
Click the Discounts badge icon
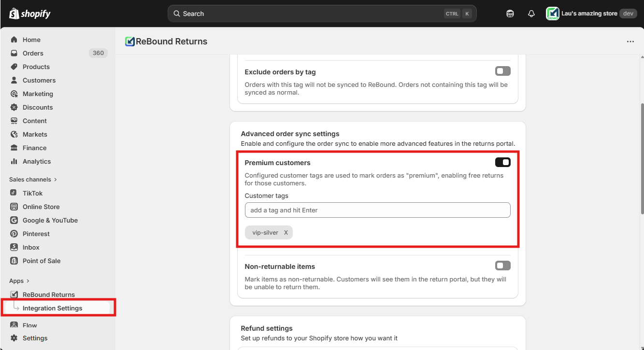coord(14,107)
